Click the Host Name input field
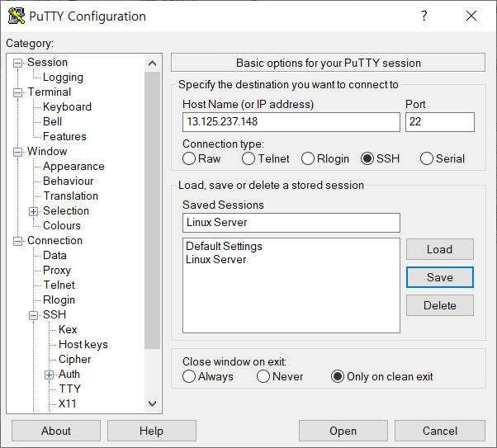The image size is (497, 448). (291, 122)
